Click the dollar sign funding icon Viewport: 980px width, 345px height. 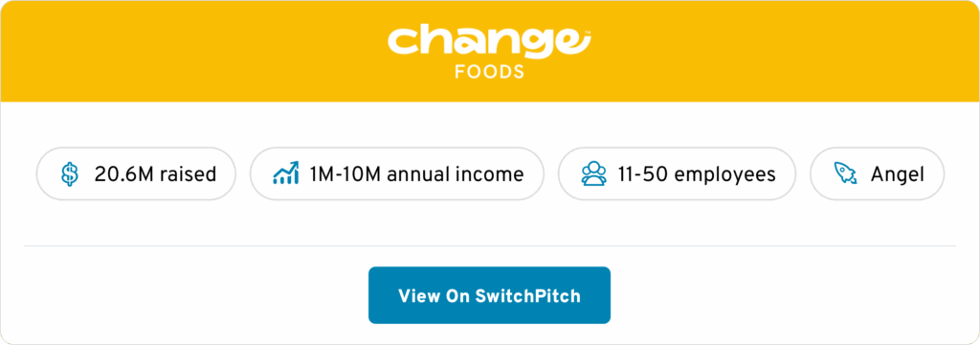(x=70, y=174)
